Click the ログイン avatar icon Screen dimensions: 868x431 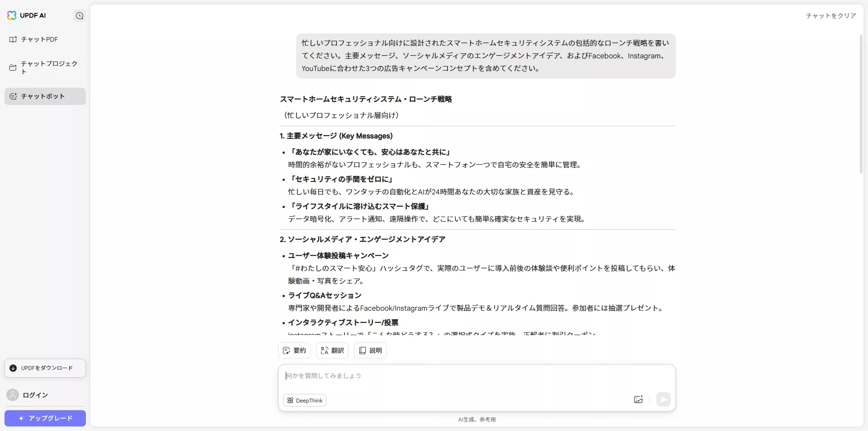point(13,395)
